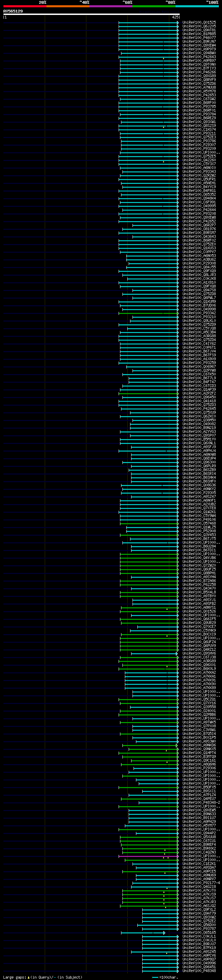Image resolution: width=222 pixels, height=980 pixels.
Task: Click UniRef100_O57468 hit name
Action: (199, 524)
